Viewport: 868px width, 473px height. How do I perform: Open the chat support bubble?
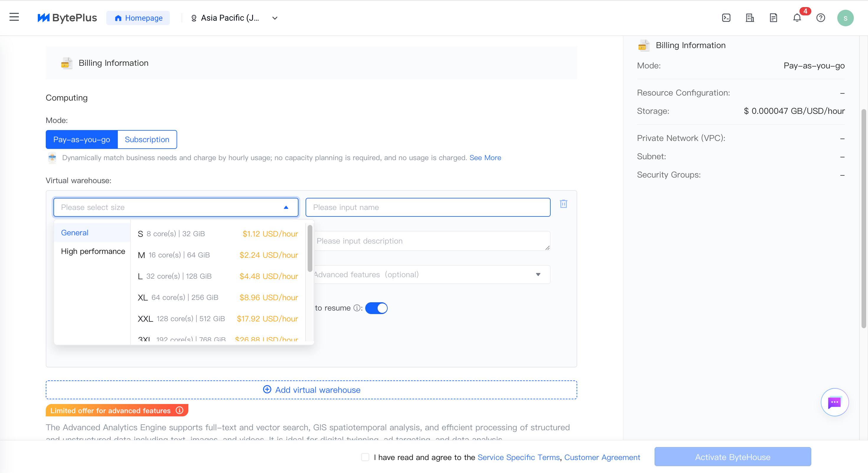coord(835,402)
